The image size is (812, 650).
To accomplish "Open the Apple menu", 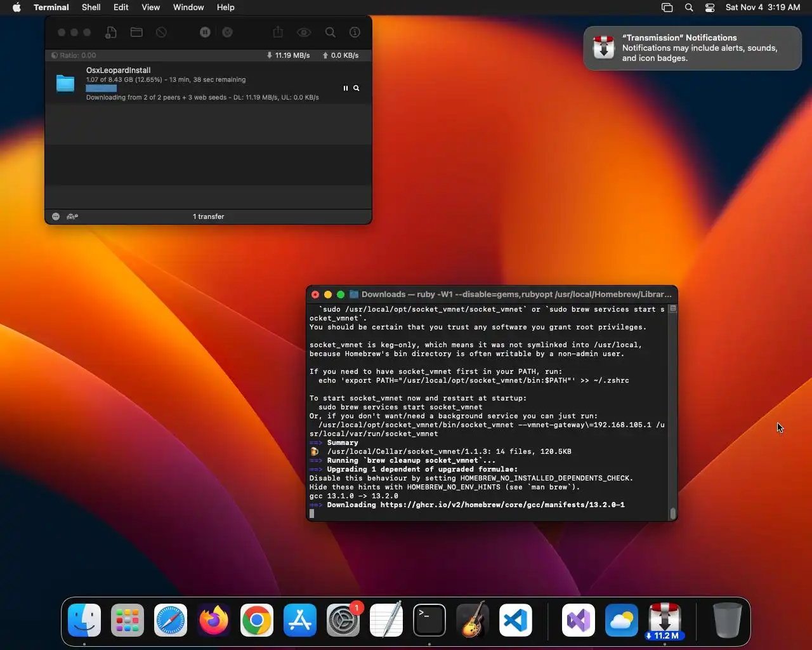I will [x=16, y=7].
